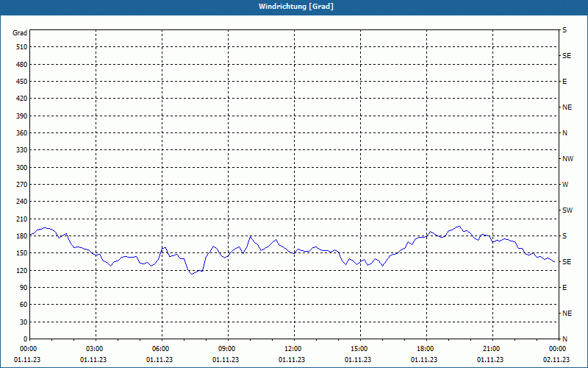Screen dimensions: 588x368
Task: Click the 01.11.23 date under 12:00
Action: point(292,360)
